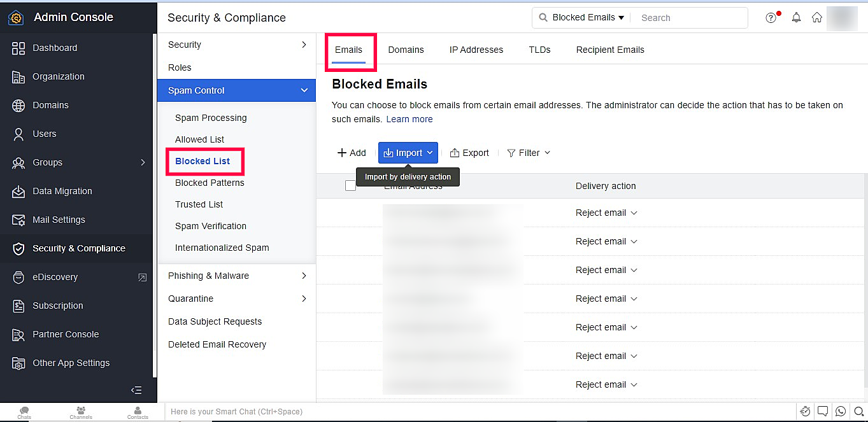
Task: Expand the Phishing & Malware section
Action: coord(236,276)
